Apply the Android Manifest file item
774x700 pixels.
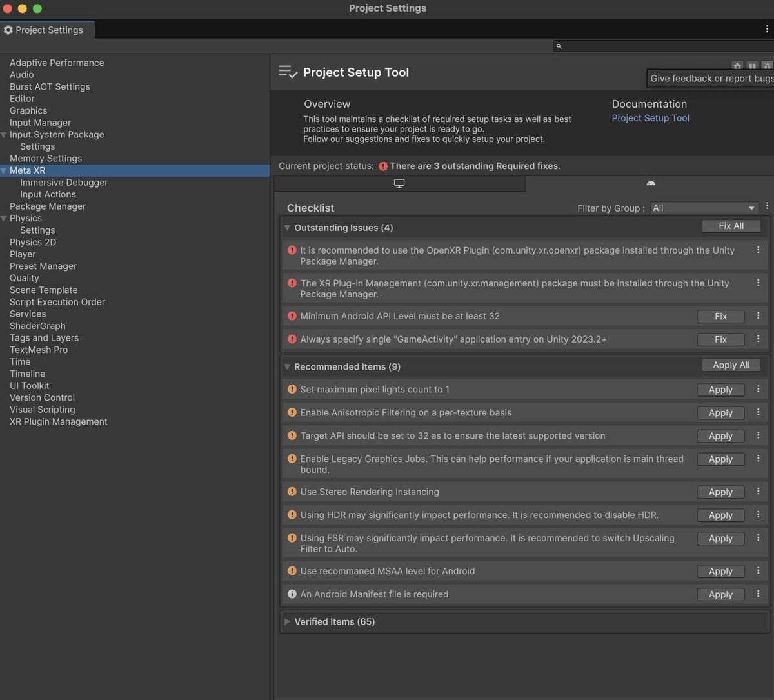click(720, 595)
